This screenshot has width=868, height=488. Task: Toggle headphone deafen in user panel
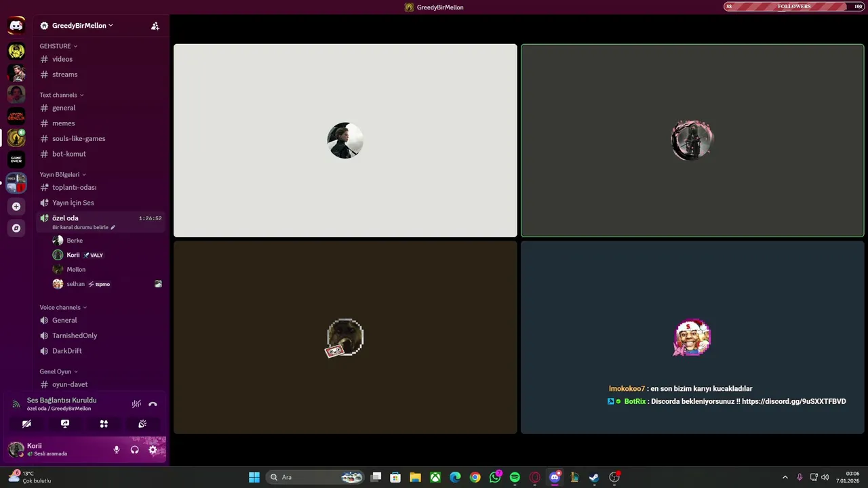(x=134, y=449)
